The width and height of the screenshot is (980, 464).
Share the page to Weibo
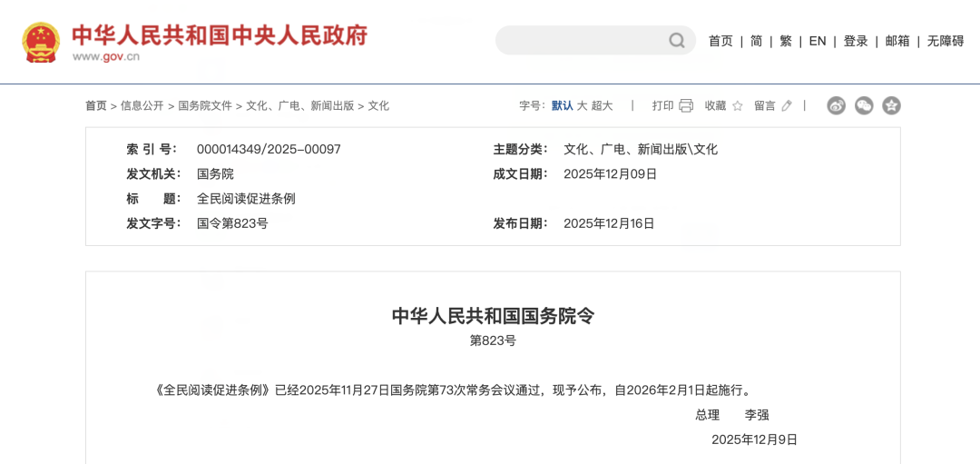[x=836, y=105]
